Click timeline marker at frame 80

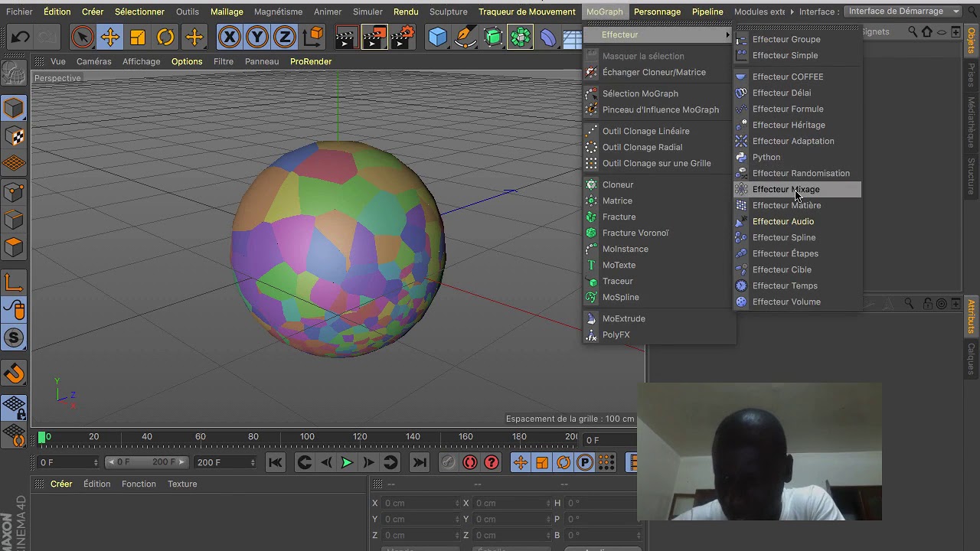click(x=253, y=437)
